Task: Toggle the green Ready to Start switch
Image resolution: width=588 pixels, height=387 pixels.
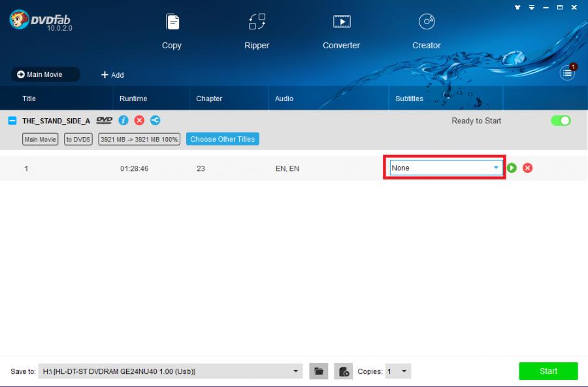Action: click(561, 121)
